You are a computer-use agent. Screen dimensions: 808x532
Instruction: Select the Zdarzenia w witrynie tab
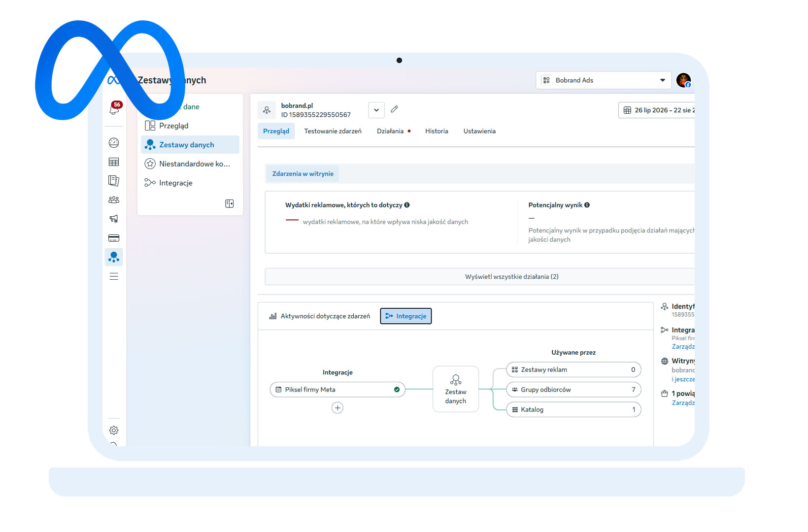click(x=303, y=174)
